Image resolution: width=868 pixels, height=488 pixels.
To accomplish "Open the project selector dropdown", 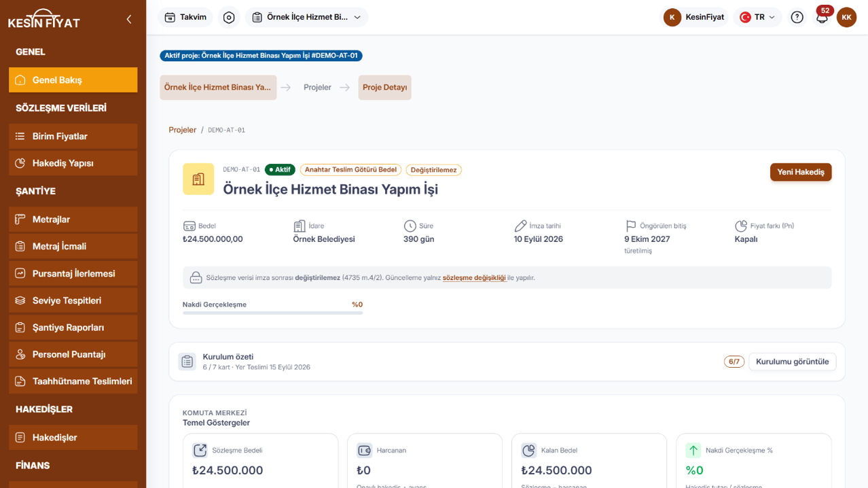I will point(307,17).
